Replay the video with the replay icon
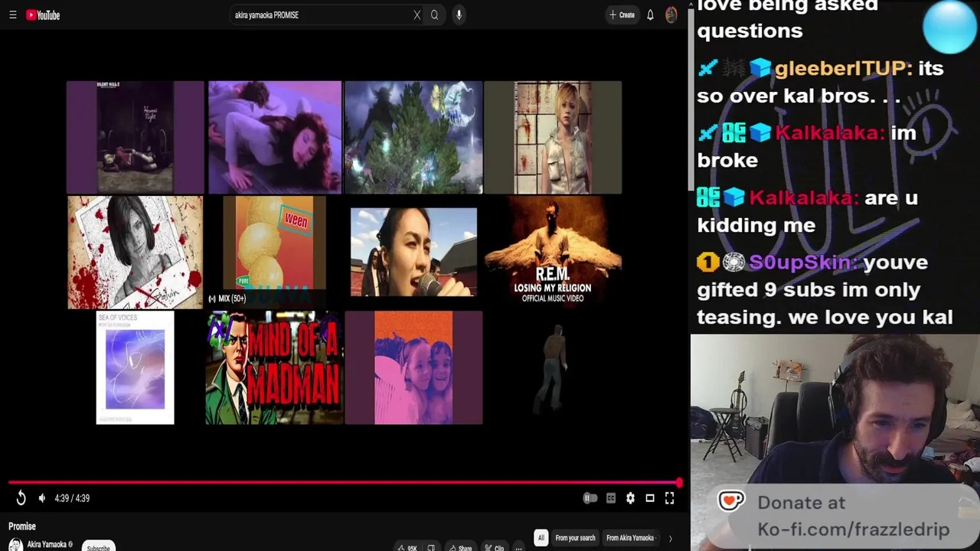Image resolution: width=980 pixels, height=551 pixels. click(x=21, y=498)
